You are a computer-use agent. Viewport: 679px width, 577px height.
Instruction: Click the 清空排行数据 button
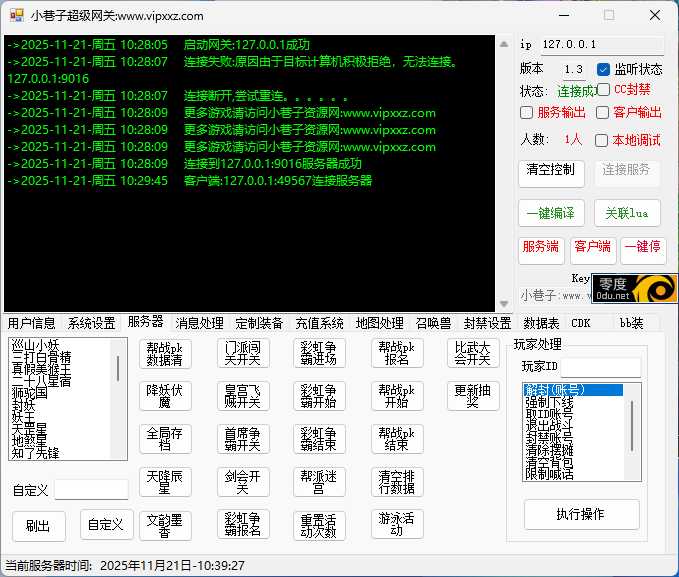[x=397, y=482]
